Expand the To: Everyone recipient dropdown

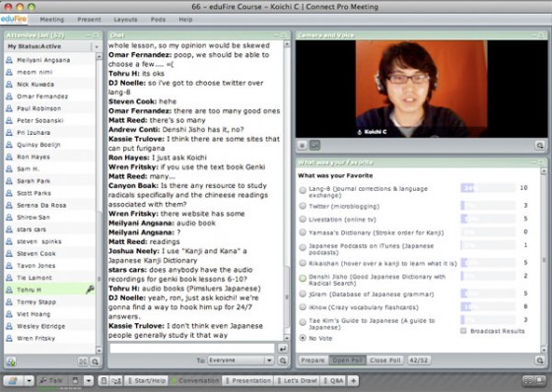pyautogui.click(x=269, y=360)
